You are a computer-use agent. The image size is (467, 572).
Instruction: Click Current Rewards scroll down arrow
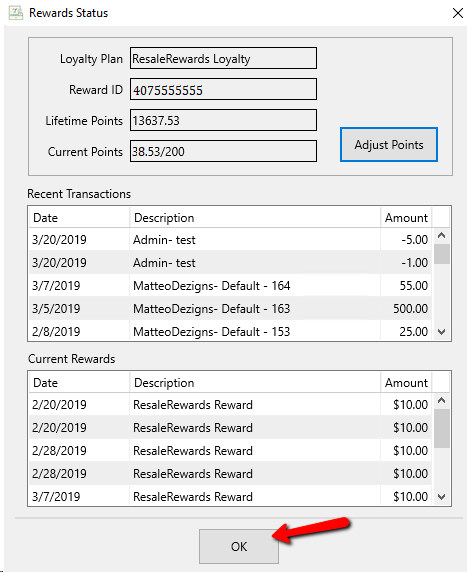441,497
